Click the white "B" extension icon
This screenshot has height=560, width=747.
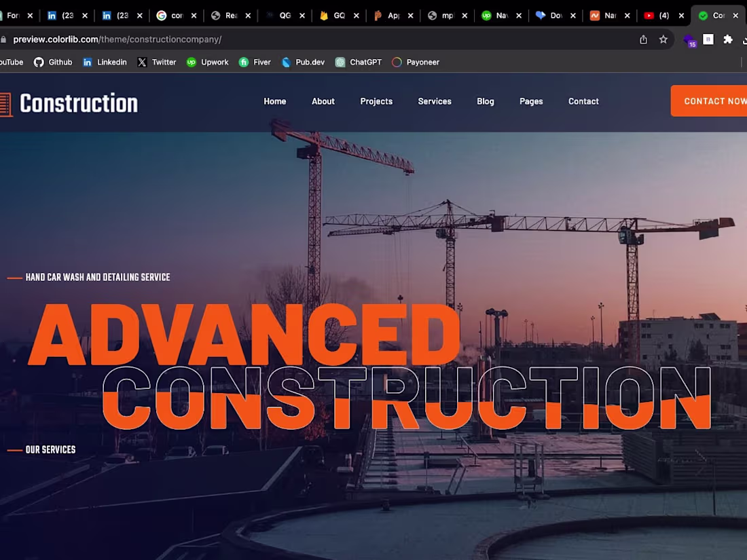708,39
